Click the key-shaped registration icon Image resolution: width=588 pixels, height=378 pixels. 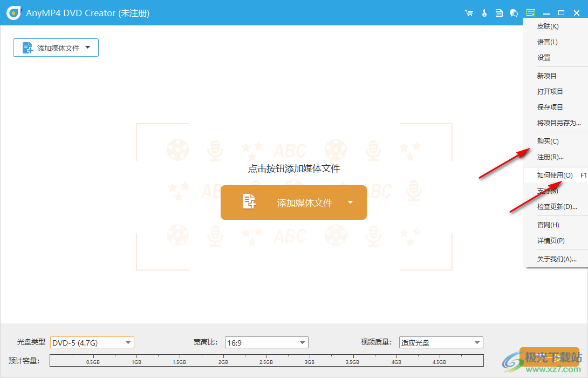click(484, 12)
